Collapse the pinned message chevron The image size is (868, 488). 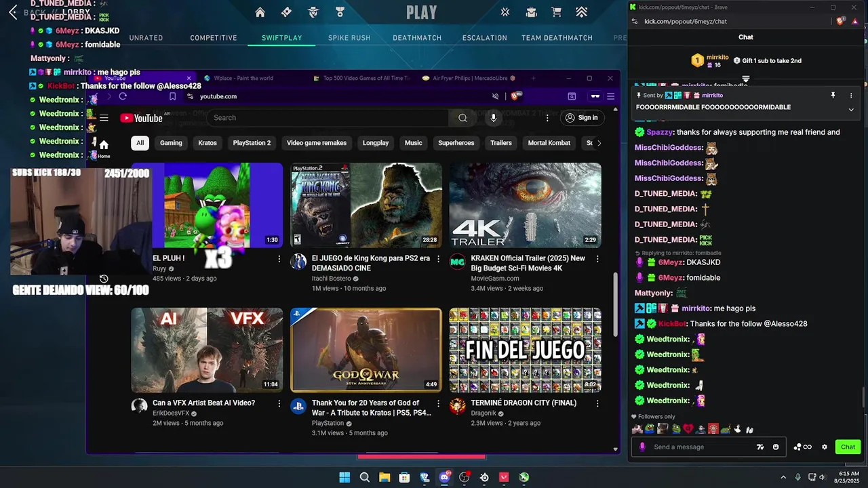point(851,110)
